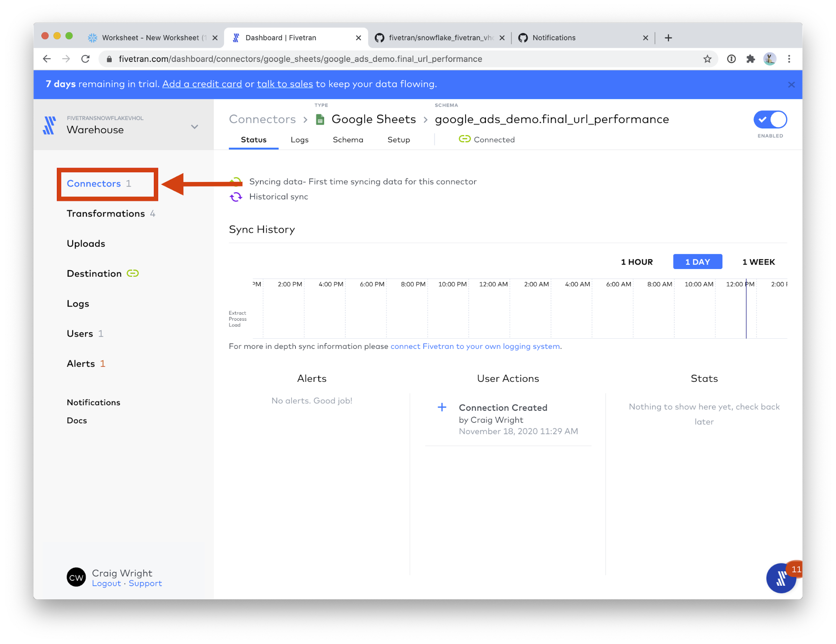The image size is (836, 644).
Task: Open the Chrome three-dot menu
Action: click(789, 59)
